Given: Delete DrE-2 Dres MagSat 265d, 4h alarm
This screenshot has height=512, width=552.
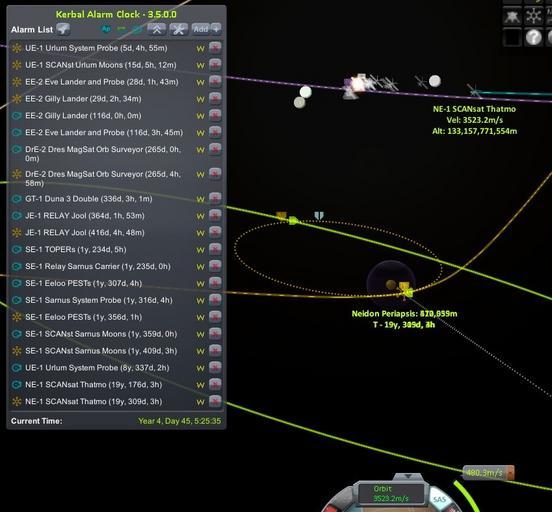Looking at the screenshot, I should (215, 174).
